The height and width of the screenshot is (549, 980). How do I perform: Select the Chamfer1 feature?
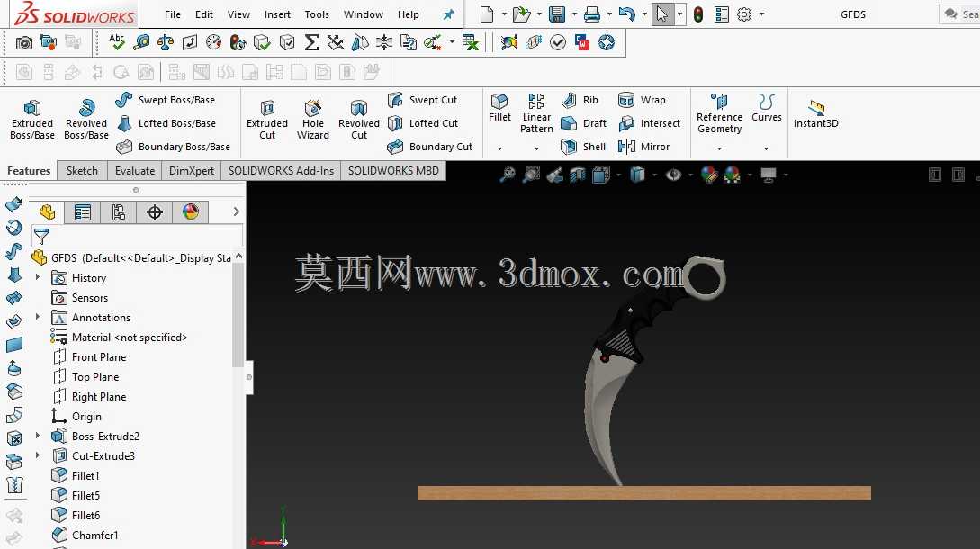coord(94,535)
